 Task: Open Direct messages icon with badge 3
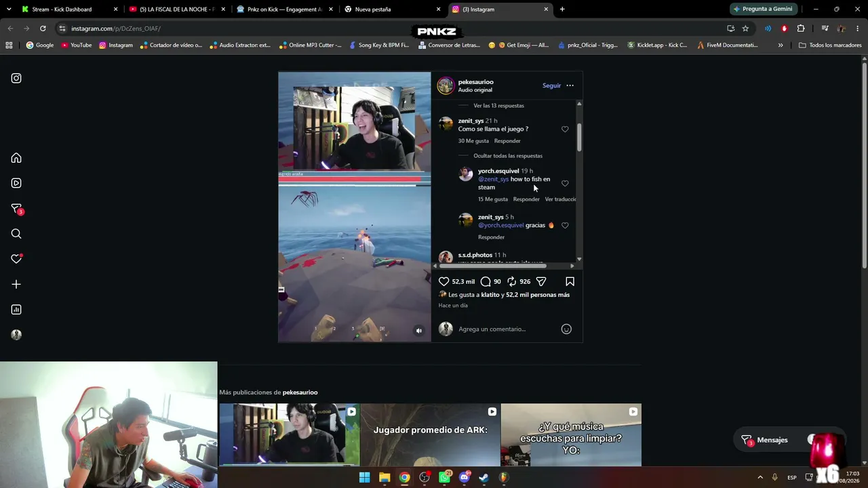pyautogui.click(x=16, y=209)
